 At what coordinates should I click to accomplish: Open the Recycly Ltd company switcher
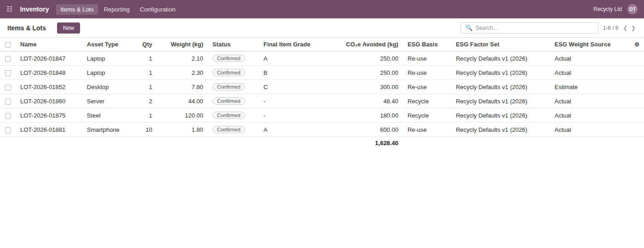(x=607, y=9)
